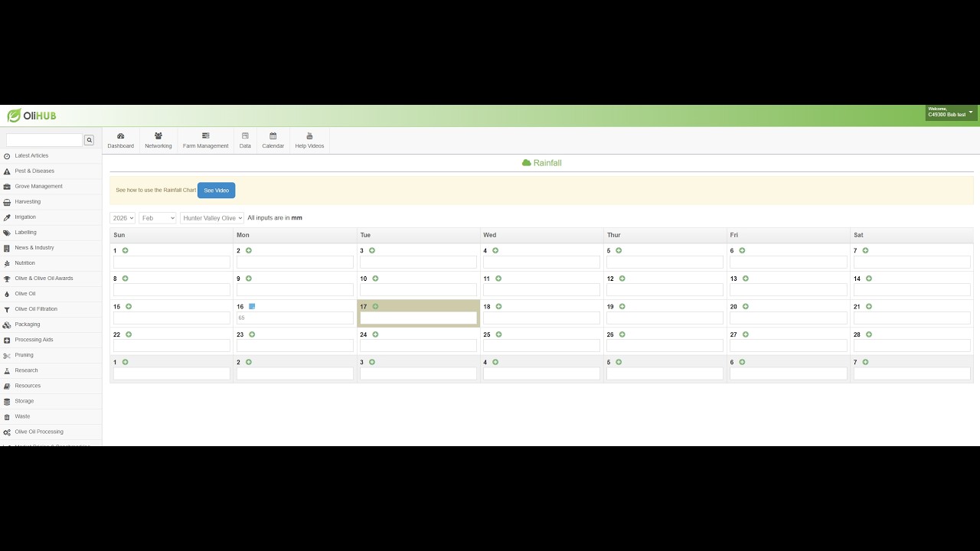Click rainfall input field for Feb 4
The image size is (980, 551).
pos(541,262)
